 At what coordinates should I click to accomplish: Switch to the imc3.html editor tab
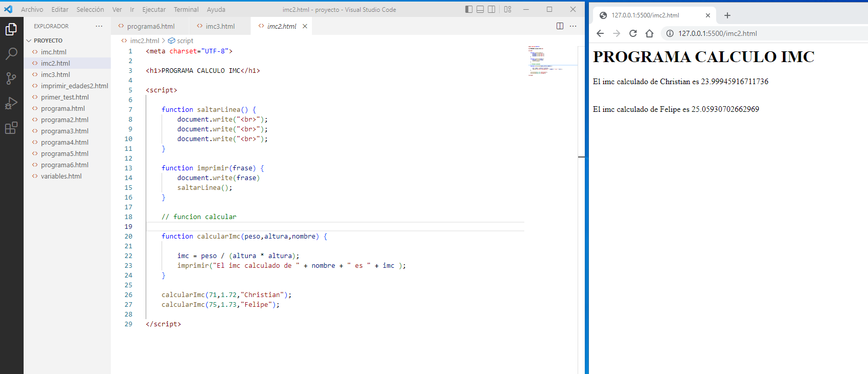point(220,26)
